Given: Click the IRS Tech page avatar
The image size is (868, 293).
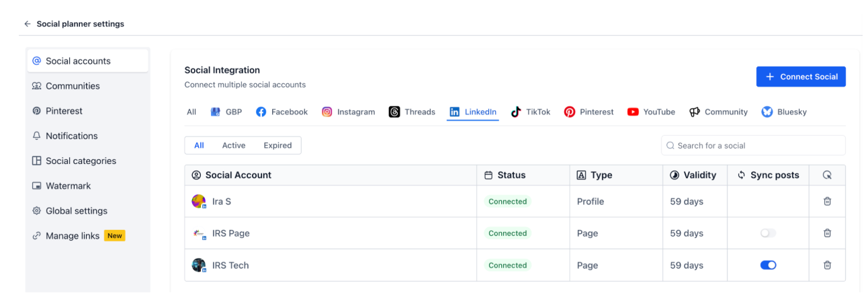Looking at the screenshot, I should tap(199, 265).
